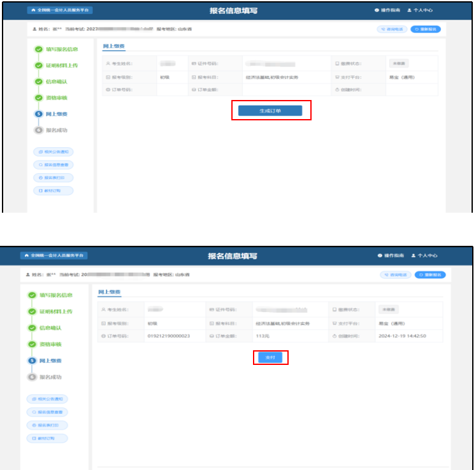Select 网上缴费 tab heading in lower panel
The height and width of the screenshot is (470, 476).
(x=109, y=292)
